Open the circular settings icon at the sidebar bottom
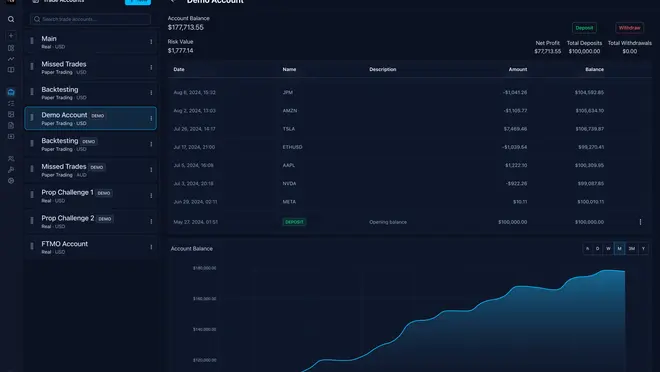The width and height of the screenshot is (660, 372). (x=11, y=181)
